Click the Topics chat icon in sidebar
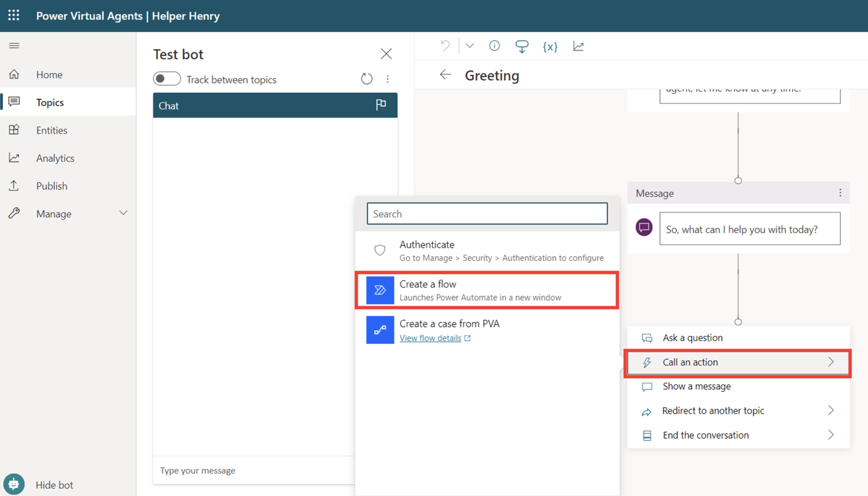Screen dimensions: 868x496 point(14,102)
